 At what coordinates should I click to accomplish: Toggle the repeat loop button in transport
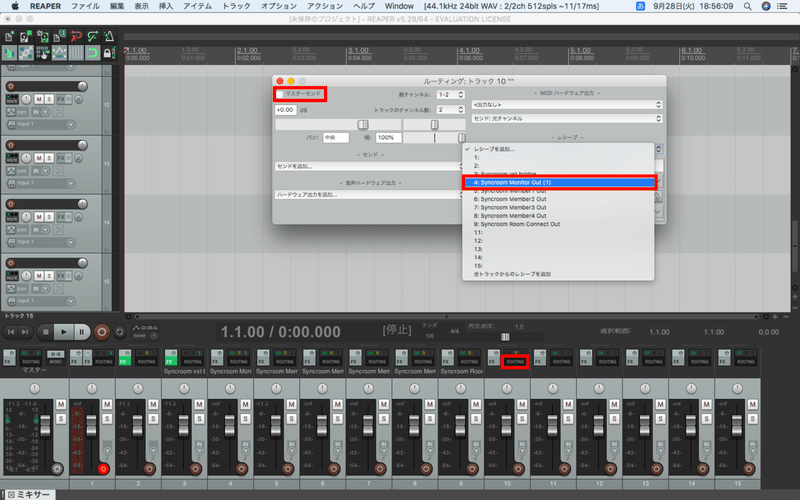pos(119,332)
